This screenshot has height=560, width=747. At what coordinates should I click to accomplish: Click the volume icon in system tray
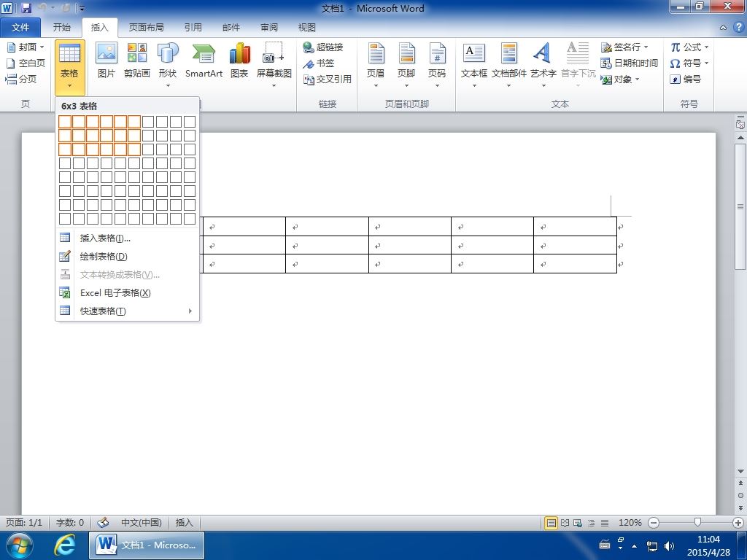670,545
